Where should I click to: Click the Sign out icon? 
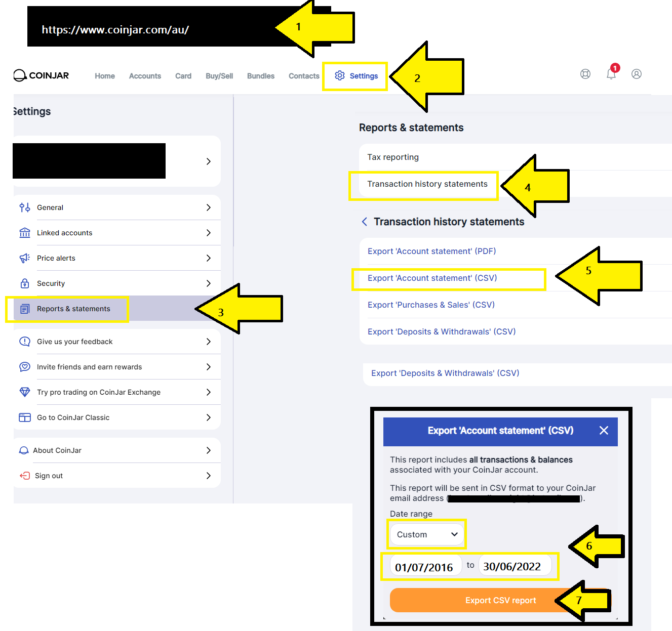[x=25, y=476]
